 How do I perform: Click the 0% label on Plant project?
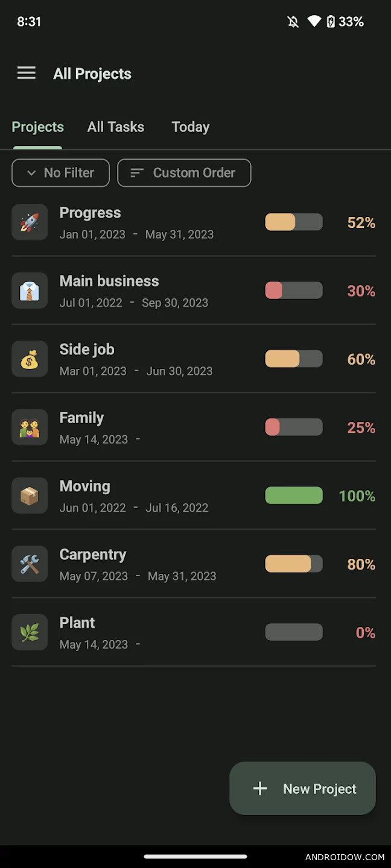tap(365, 632)
